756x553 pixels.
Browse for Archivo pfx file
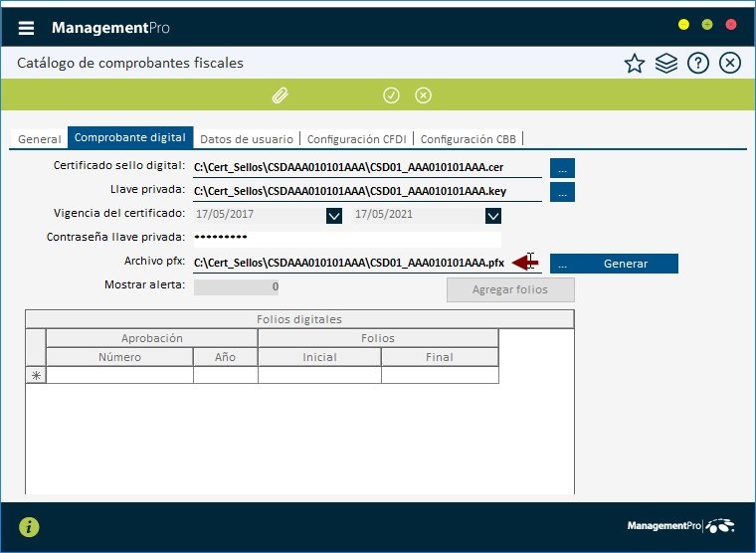562,264
